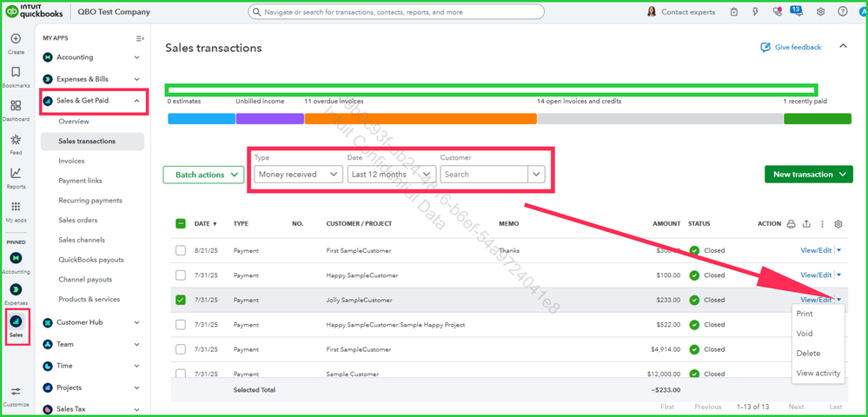Viewport: 868px width, 417px height.
Task: Click the orange overdue invoices bar
Action: click(421, 118)
